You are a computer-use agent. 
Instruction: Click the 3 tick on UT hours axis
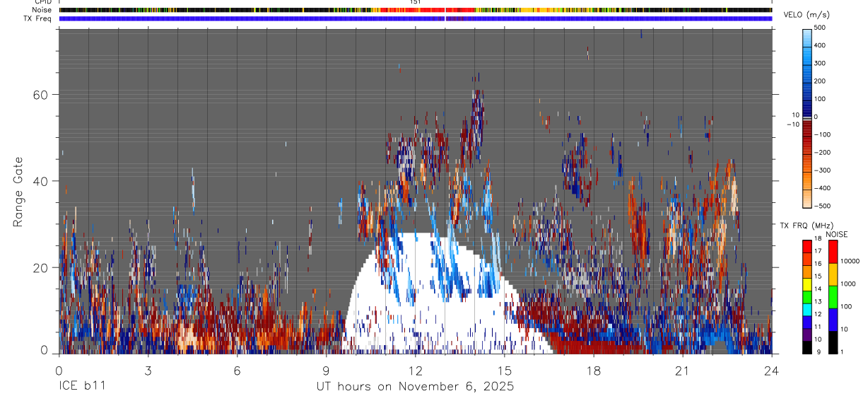(x=148, y=371)
